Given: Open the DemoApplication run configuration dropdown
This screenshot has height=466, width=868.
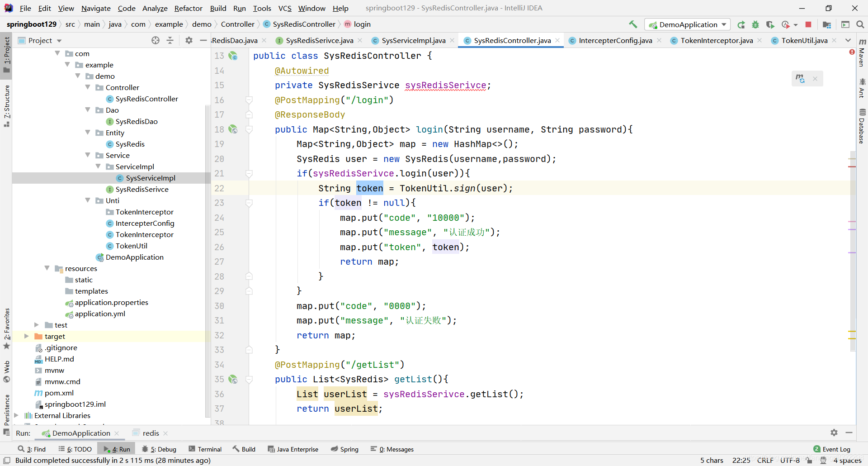Looking at the screenshot, I should pos(688,24).
